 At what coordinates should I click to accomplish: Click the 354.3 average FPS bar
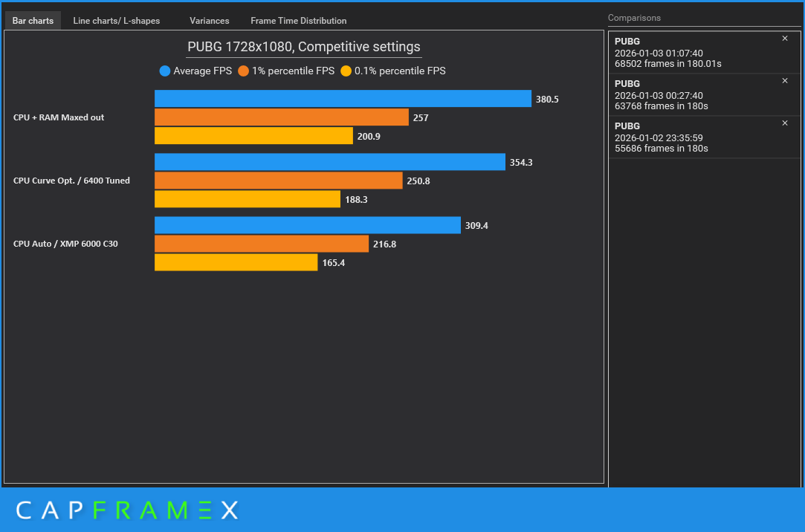click(329, 161)
